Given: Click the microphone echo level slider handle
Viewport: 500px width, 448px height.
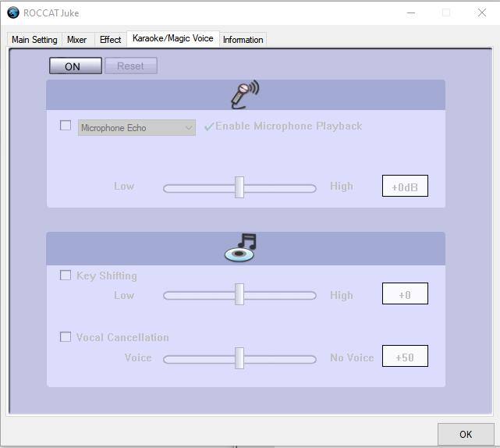Looking at the screenshot, I should coord(239,187).
